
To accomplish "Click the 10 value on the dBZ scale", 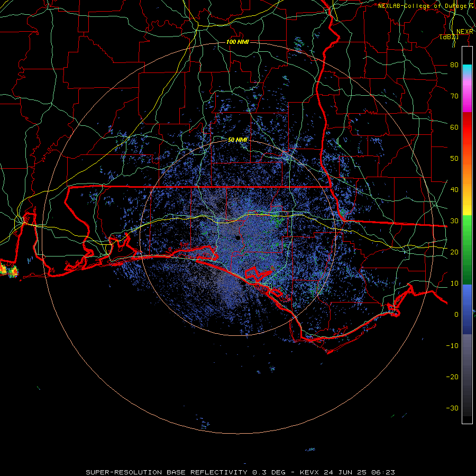I will (x=454, y=283).
